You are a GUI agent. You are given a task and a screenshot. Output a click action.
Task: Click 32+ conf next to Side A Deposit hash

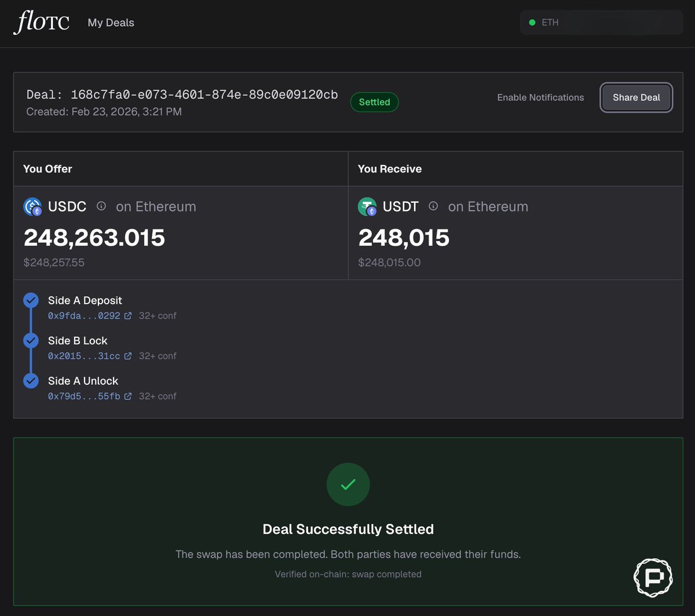(158, 316)
